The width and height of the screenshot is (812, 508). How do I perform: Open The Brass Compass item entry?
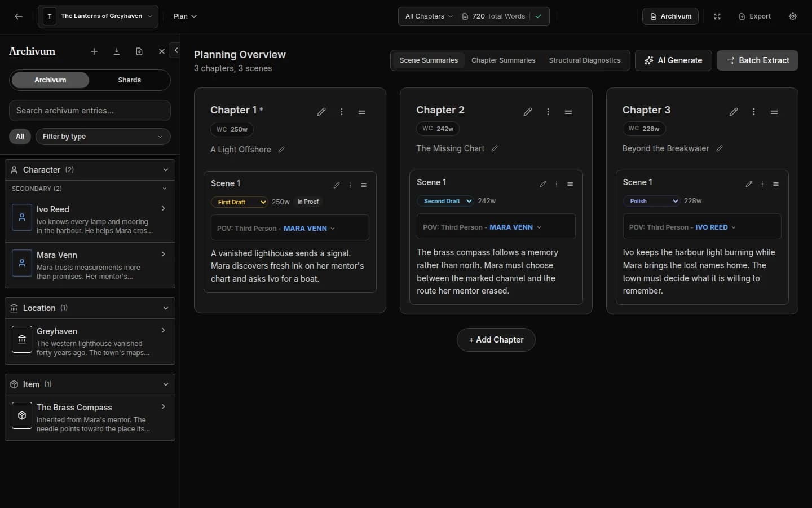pyautogui.click(x=90, y=418)
